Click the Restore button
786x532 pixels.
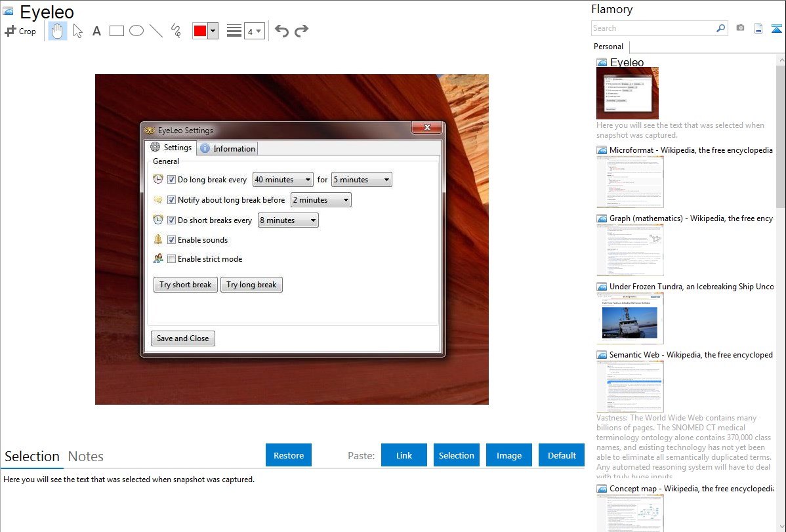[289, 455]
